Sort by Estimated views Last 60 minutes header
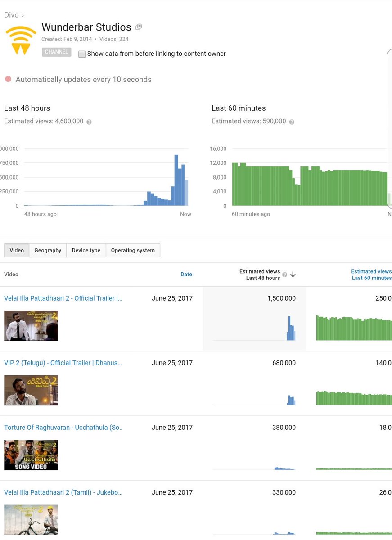This screenshot has width=392, height=540. [x=371, y=274]
